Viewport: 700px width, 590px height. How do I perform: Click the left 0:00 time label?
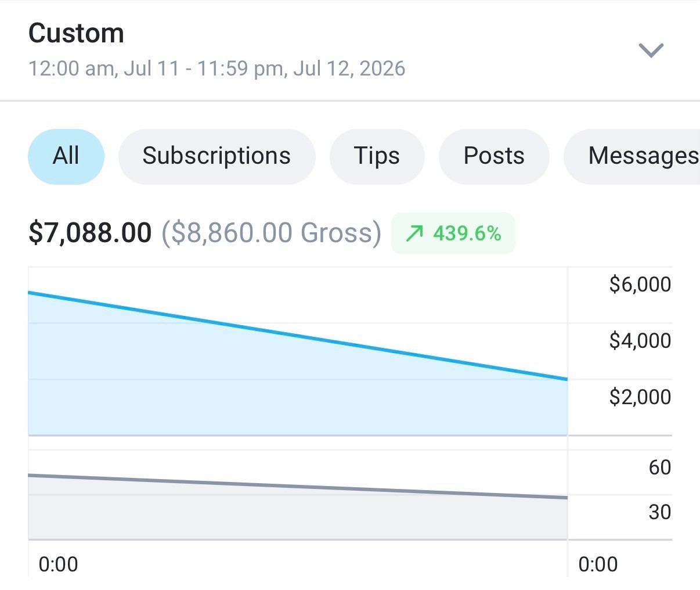58,564
